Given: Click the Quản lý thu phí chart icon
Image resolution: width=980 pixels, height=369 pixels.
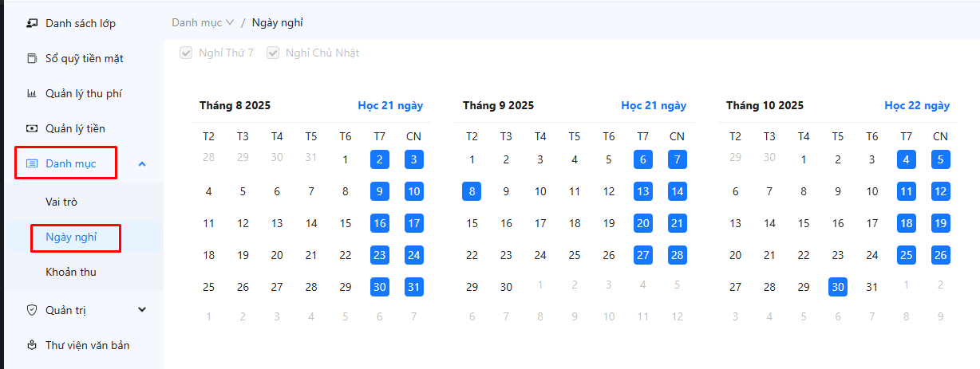Looking at the screenshot, I should (x=32, y=93).
